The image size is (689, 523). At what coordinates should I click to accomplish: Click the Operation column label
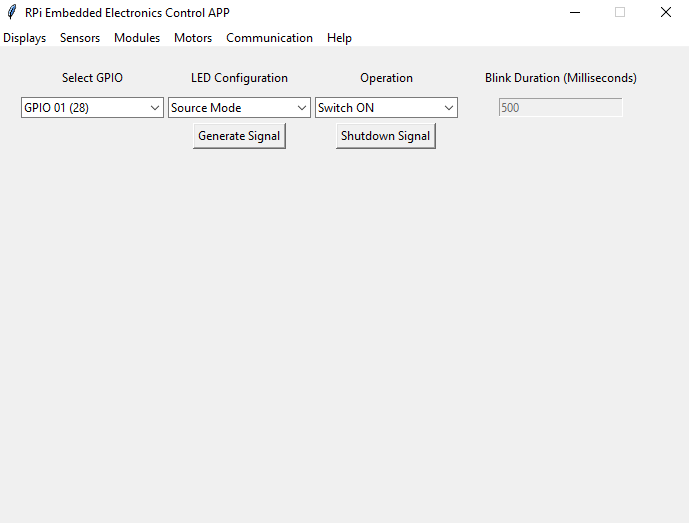pyautogui.click(x=386, y=78)
